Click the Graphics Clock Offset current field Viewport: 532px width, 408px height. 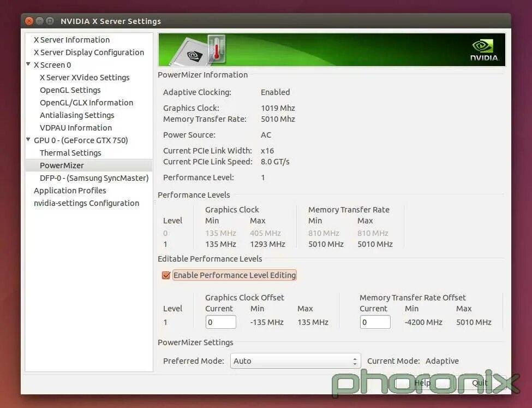tap(220, 322)
